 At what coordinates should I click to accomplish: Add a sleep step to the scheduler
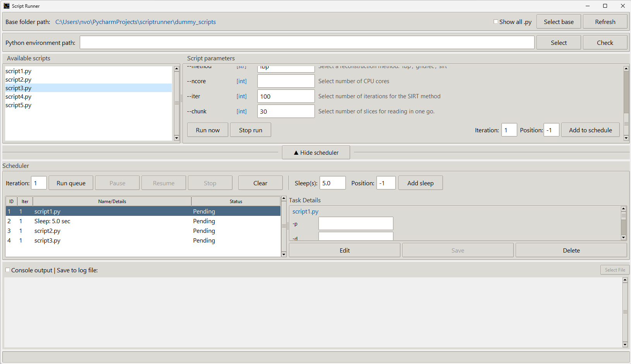[420, 183]
